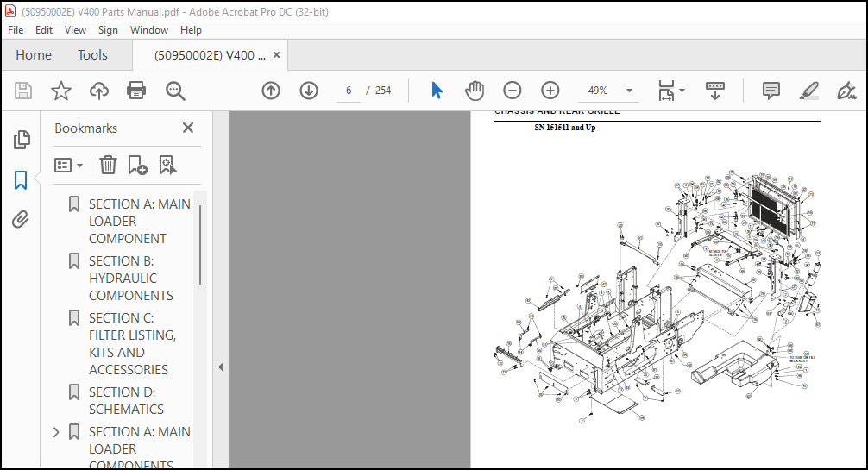Image resolution: width=868 pixels, height=470 pixels.
Task: Open the zoom level dropdown arrow
Action: (x=629, y=91)
